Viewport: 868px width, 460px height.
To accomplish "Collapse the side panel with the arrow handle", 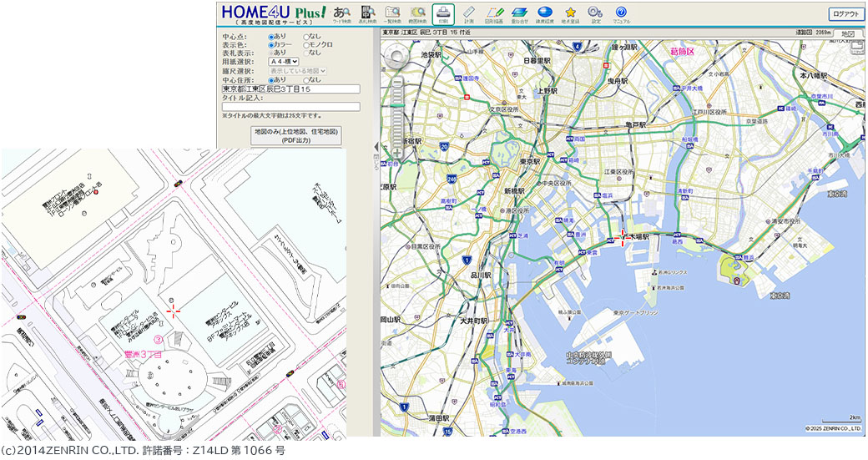I will pos(376,147).
